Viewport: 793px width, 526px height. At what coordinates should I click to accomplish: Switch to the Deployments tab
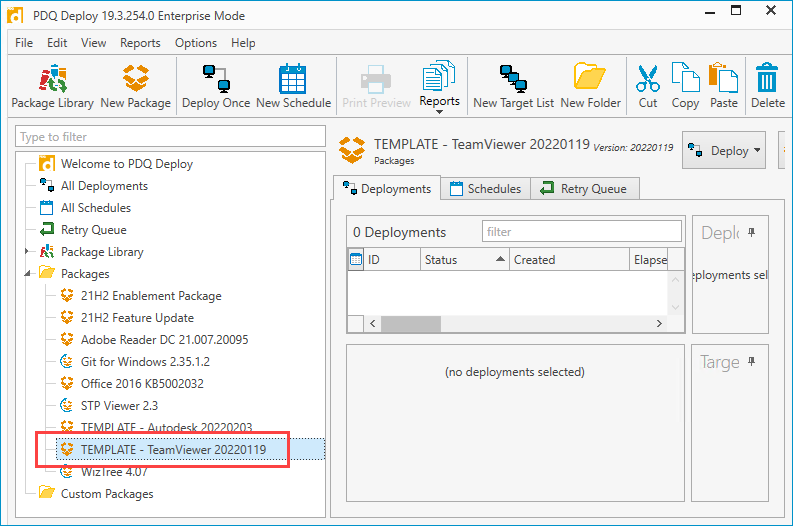click(x=387, y=189)
